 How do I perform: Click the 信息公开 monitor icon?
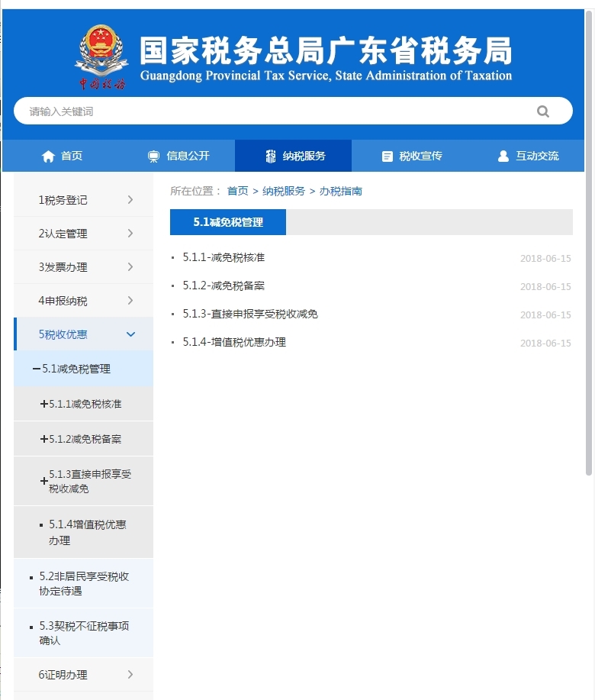tap(154, 156)
